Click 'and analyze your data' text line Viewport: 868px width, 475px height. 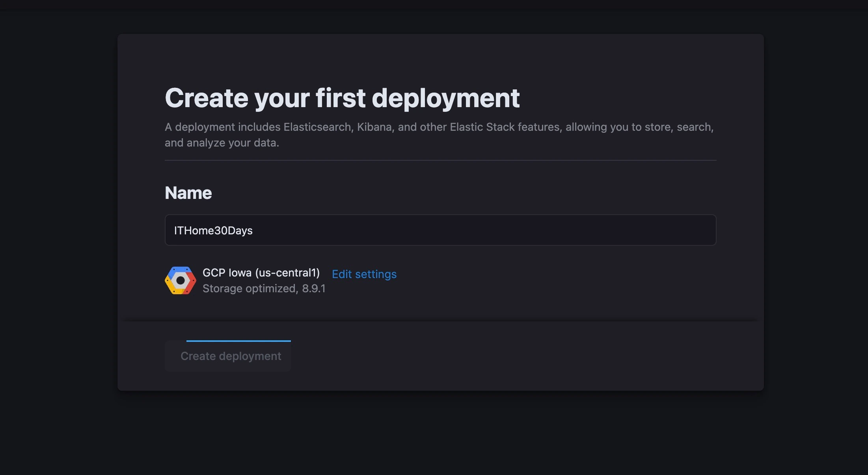click(x=222, y=143)
